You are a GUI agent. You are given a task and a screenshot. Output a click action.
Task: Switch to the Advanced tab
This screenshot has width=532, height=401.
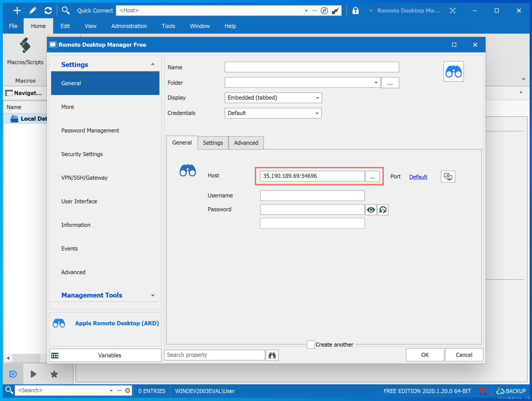[x=246, y=143]
